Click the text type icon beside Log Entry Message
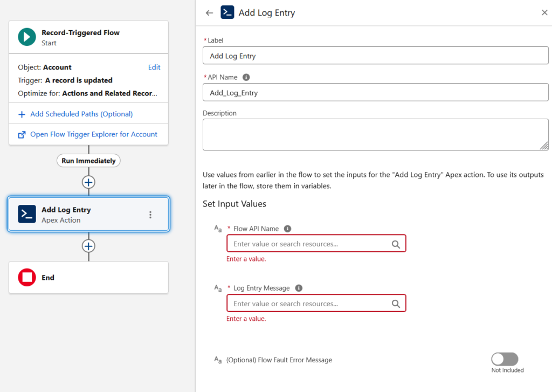Viewport: 552px width, 392px height. click(218, 288)
